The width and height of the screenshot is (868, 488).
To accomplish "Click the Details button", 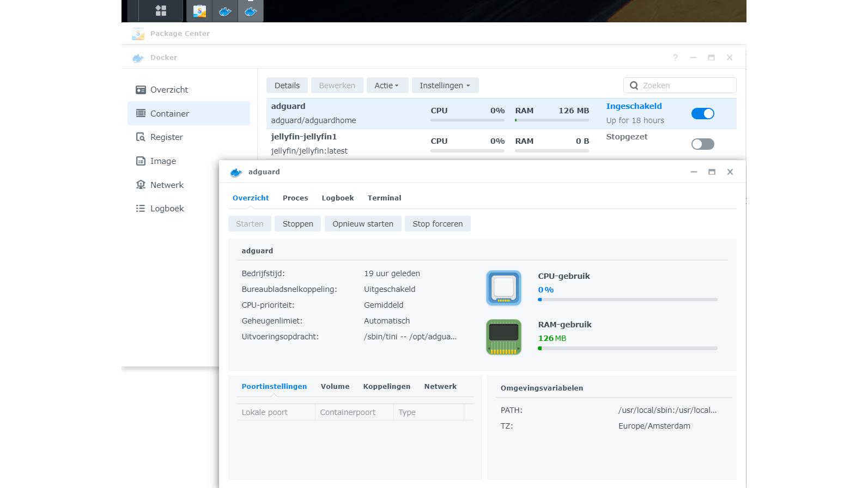I will pyautogui.click(x=287, y=86).
